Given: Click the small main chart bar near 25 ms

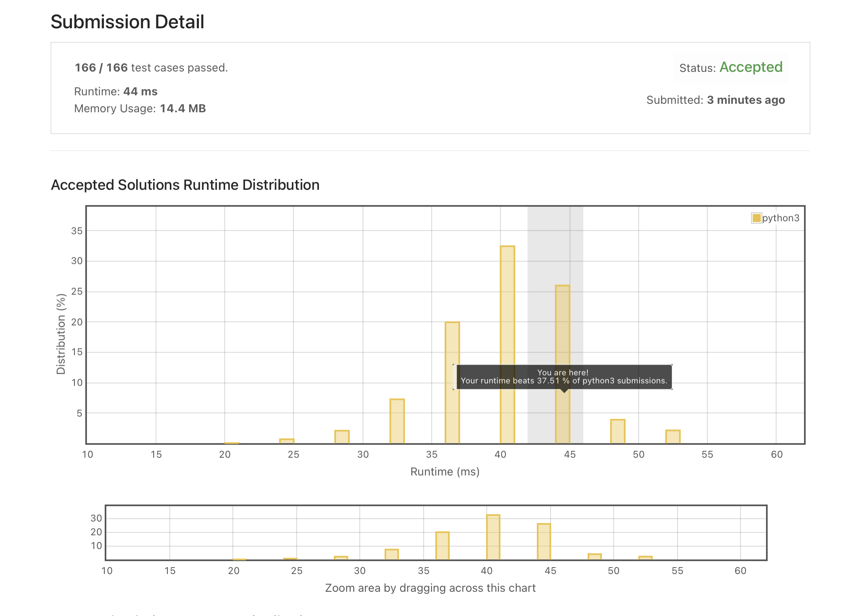Looking at the screenshot, I should click(287, 441).
